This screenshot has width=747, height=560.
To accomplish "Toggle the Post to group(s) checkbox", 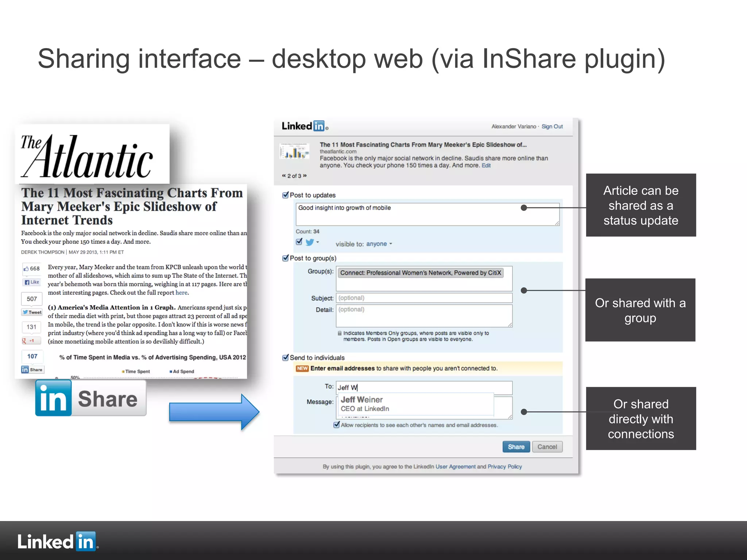I will click(x=286, y=258).
